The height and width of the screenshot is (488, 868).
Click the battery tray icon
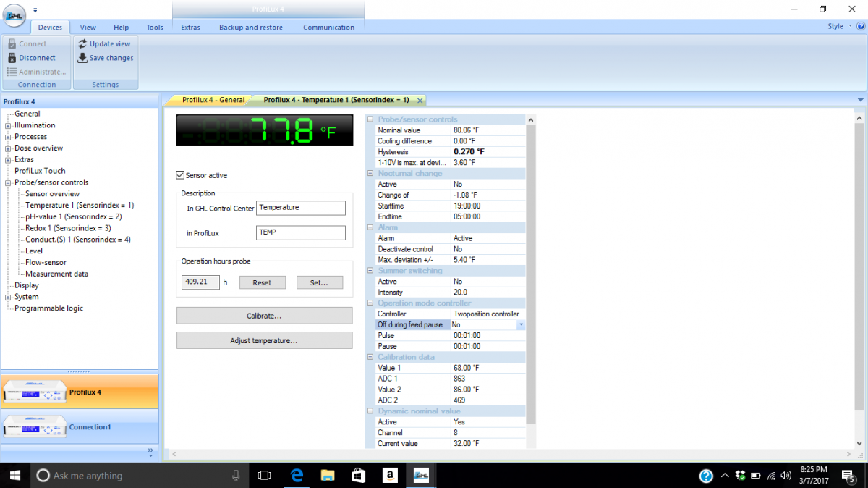(x=757, y=476)
